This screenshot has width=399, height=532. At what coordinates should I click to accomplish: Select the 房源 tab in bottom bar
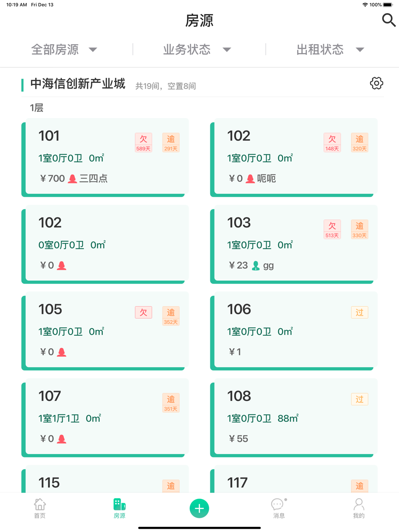[119, 508]
